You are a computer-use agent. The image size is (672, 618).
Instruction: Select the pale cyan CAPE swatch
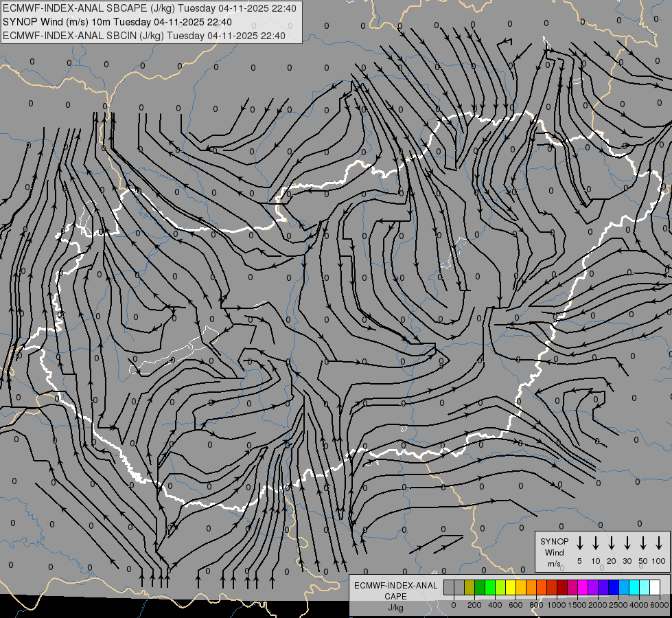(645, 588)
